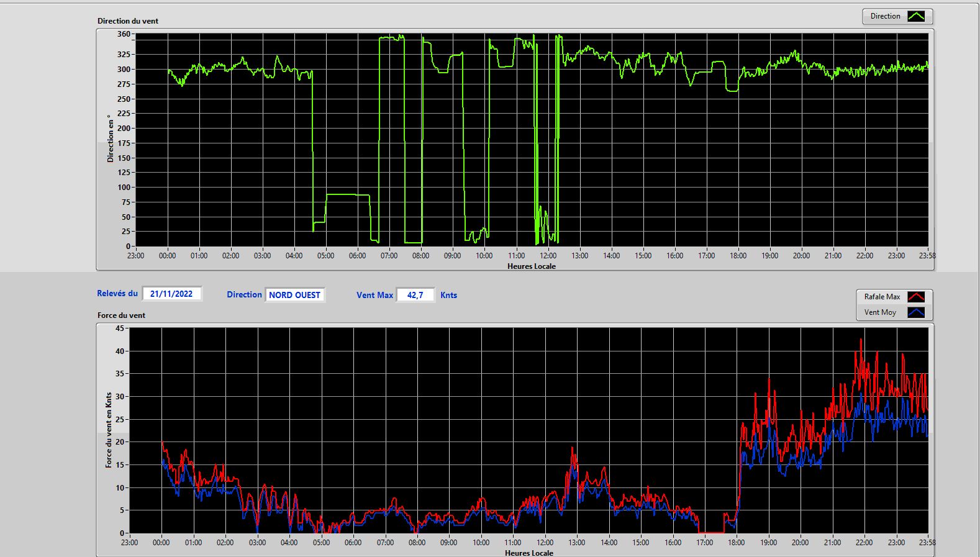Click the Relevés du date field
The image size is (980, 557).
171,294
